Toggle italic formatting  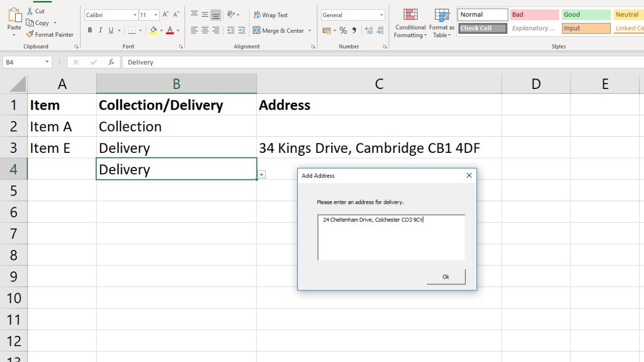100,31
